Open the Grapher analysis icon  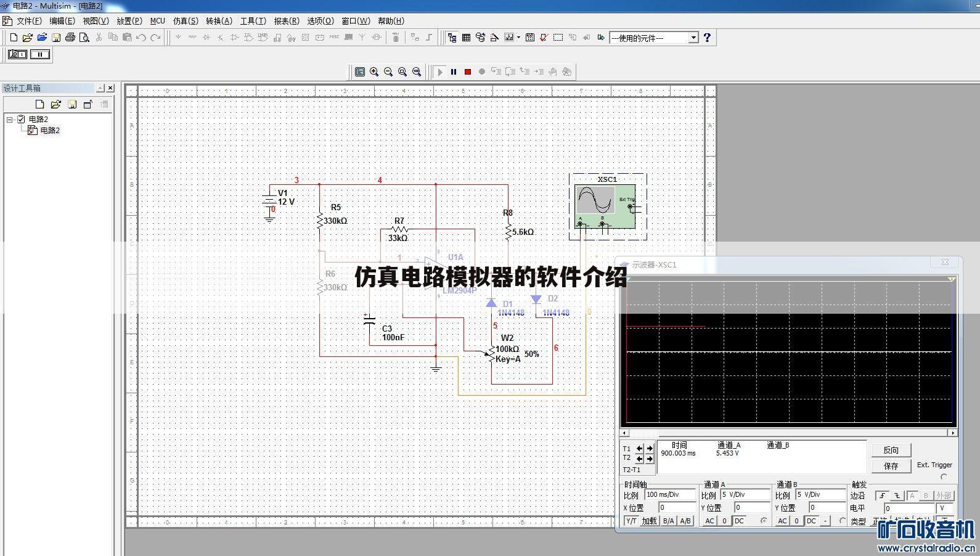coord(509,38)
